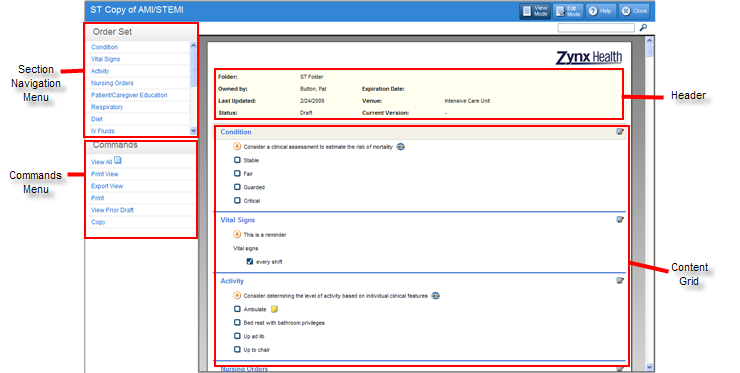Click the 'Intensive Care Unit' venue value
Viewport: 740px width, 373px height.
point(467,101)
